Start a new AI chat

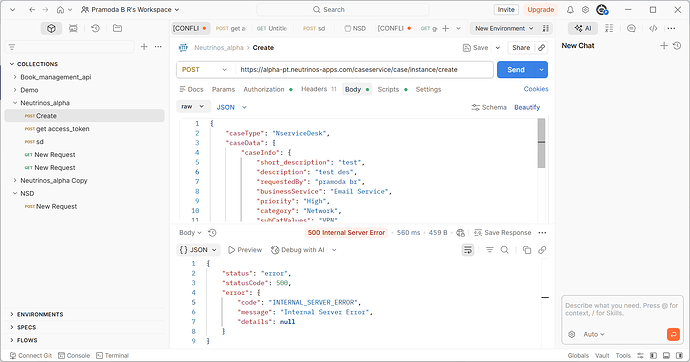(664, 46)
